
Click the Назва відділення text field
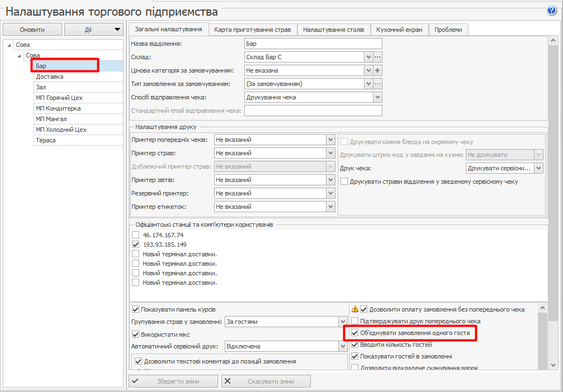(x=313, y=44)
